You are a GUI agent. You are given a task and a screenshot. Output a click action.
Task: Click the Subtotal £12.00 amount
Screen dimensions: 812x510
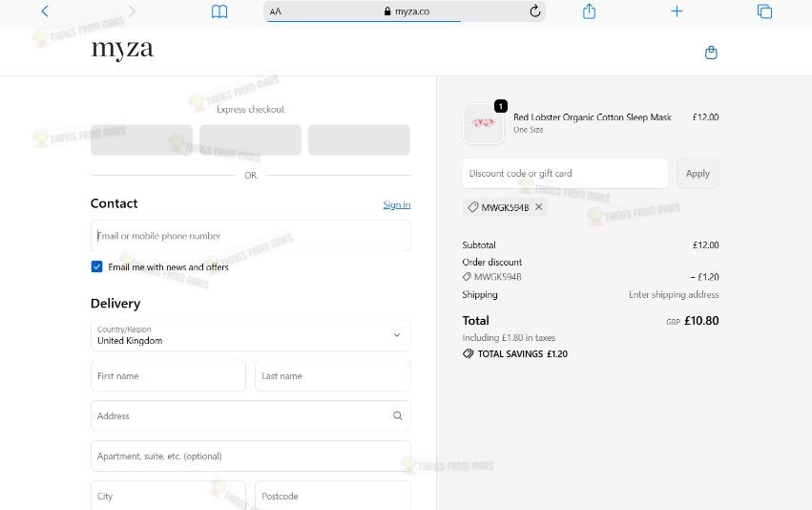point(706,245)
